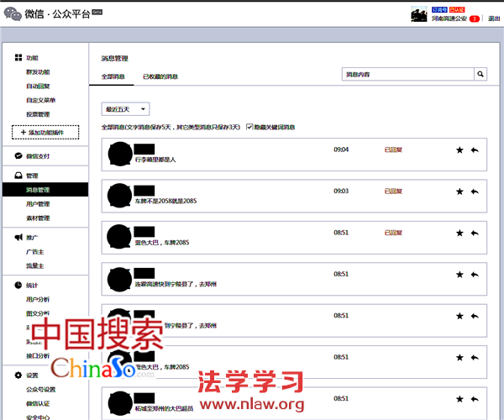504x420 pixels.
Task: Click the message text 行李箱里都是人
Action: [155, 160]
